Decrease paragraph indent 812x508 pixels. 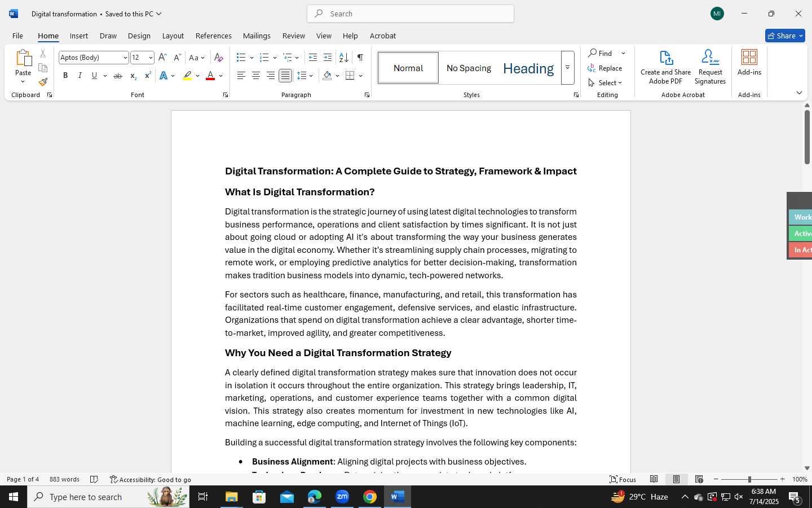[x=313, y=58]
